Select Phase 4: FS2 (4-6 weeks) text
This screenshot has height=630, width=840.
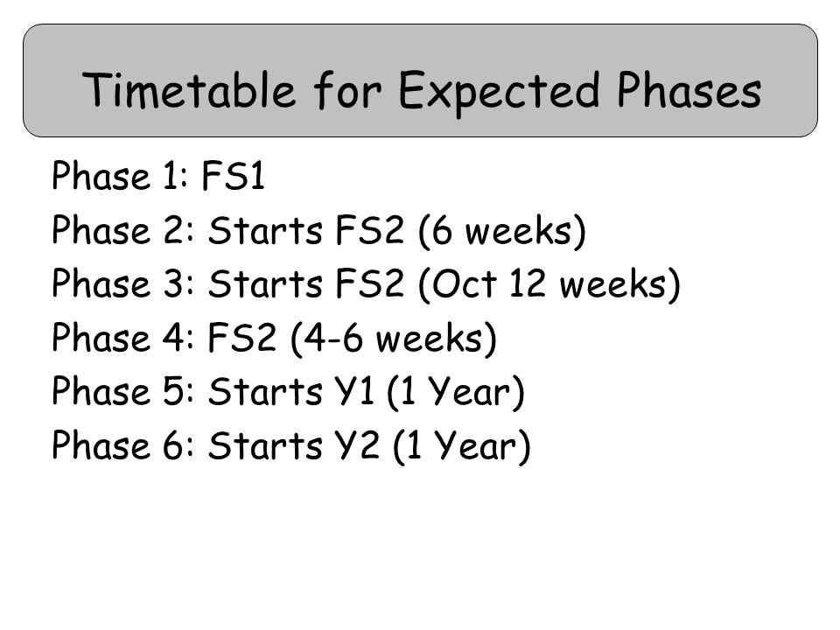[274, 338]
